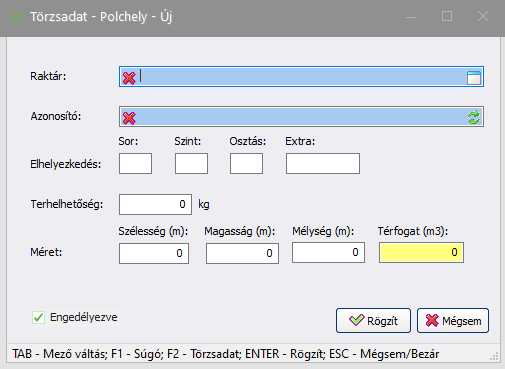The image size is (505, 369).
Task: Clear the Raktár field red X icon
Action: click(x=129, y=78)
